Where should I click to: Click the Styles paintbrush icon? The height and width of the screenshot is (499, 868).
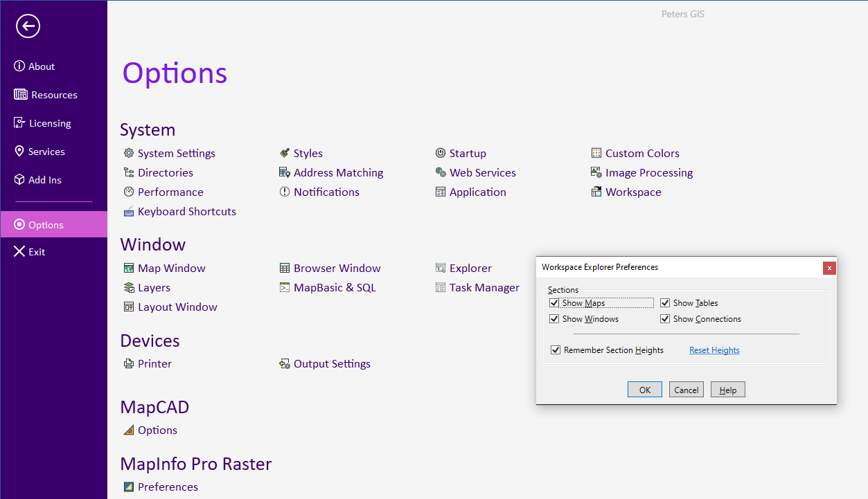point(285,153)
